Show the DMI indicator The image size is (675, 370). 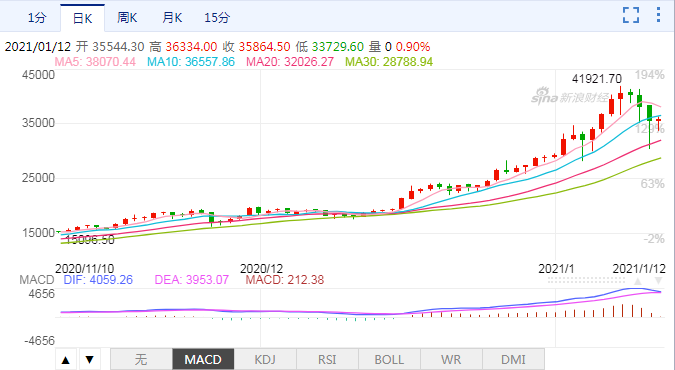[x=513, y=360]
